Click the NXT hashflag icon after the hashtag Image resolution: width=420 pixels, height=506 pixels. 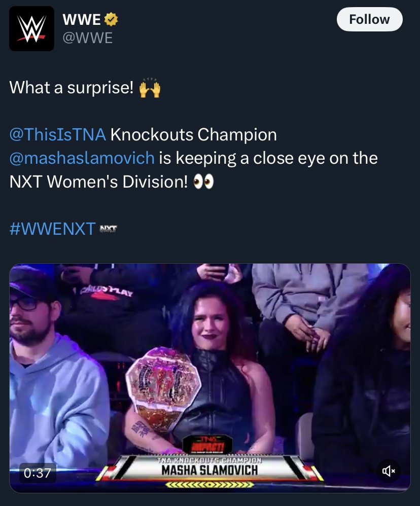coord(108,229)
